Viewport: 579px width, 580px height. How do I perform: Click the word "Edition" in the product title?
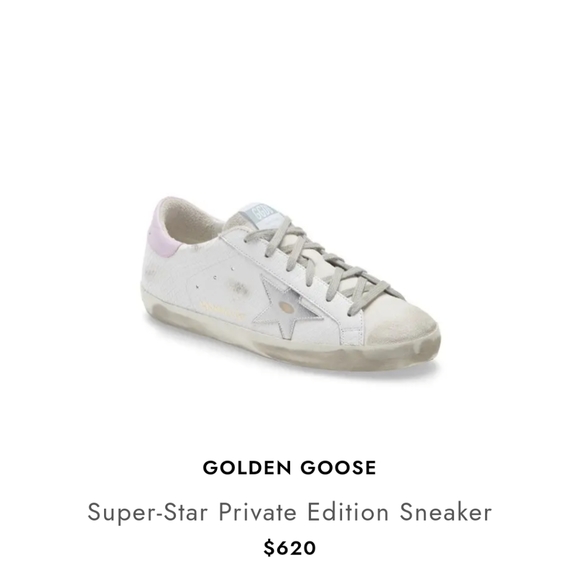point(348,513)
